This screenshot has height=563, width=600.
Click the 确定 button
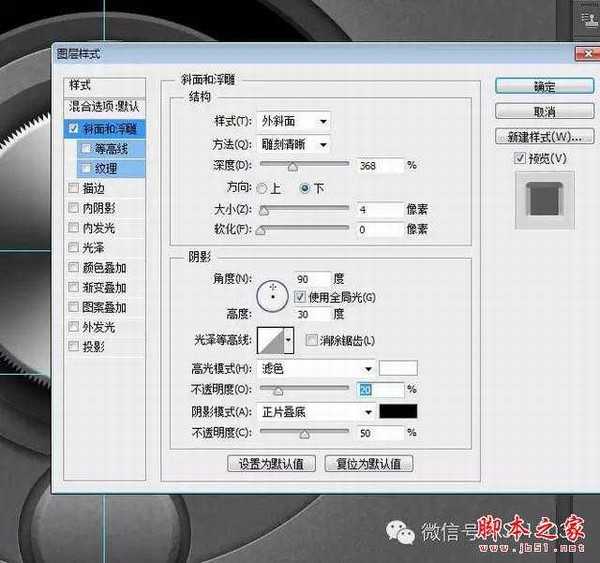[544, 87]
